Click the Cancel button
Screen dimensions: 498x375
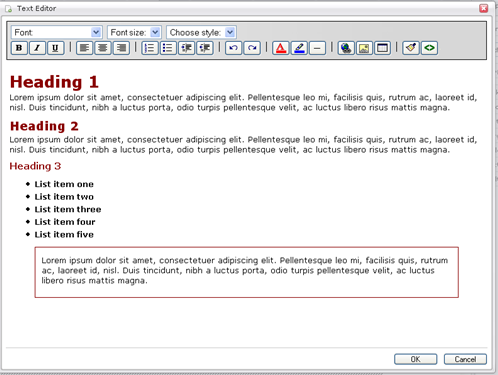pos(465,359)
